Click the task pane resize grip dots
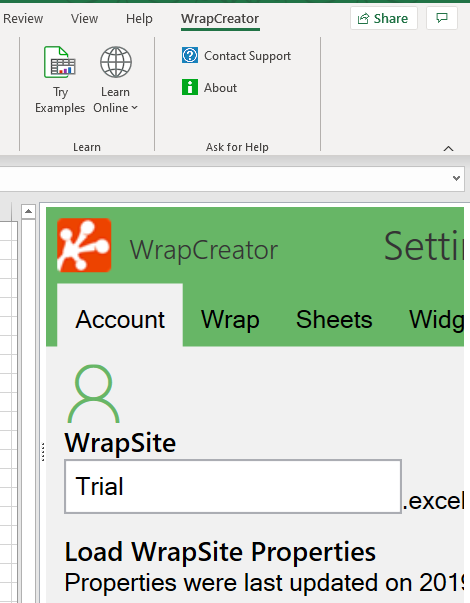This screenshot has width=470, height=603. [43, 452]
